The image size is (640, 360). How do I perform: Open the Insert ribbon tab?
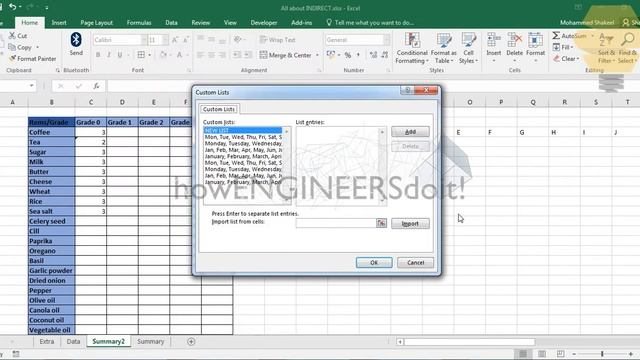(59, 23)
